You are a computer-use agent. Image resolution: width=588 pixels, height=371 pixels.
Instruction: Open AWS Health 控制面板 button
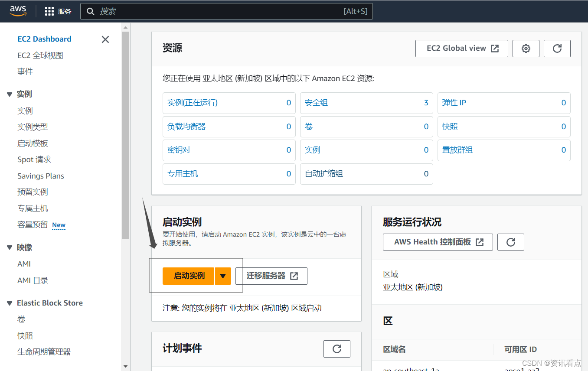438,242
